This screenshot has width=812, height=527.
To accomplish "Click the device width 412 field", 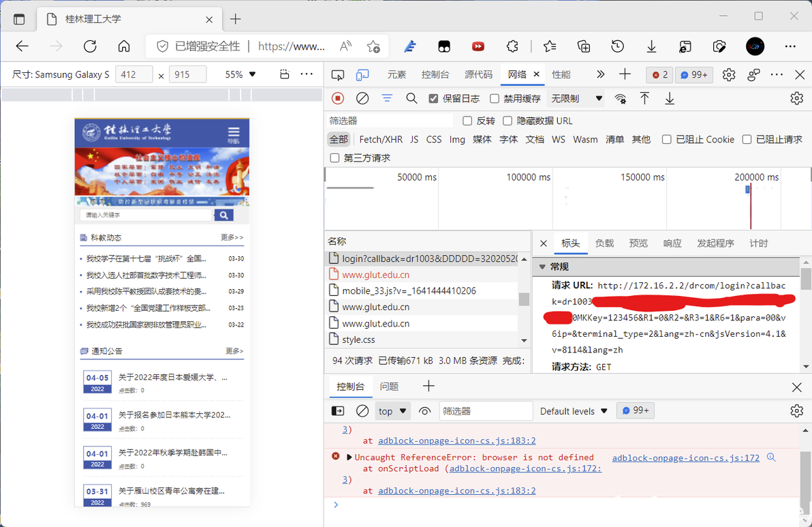I will point(134,74).
